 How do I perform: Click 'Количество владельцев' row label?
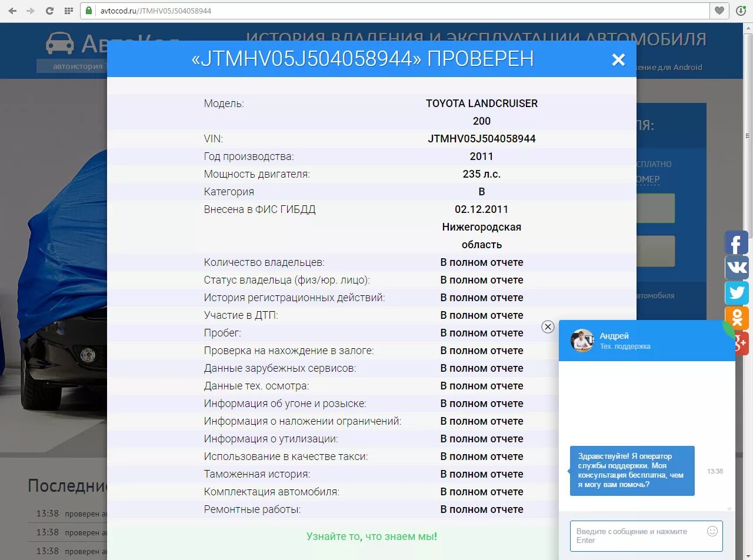[x=264, y=262]
